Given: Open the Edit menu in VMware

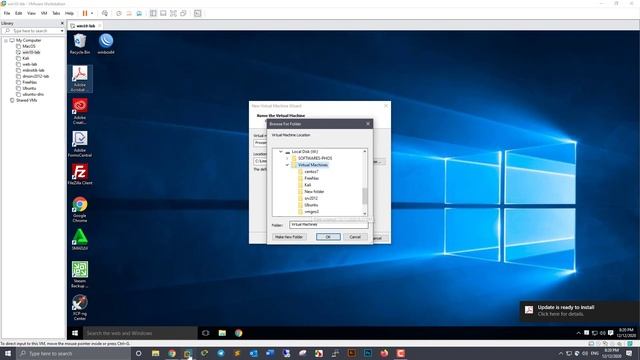Looking at the screenshot, I should pyautogui.click(x=18, y=13).
